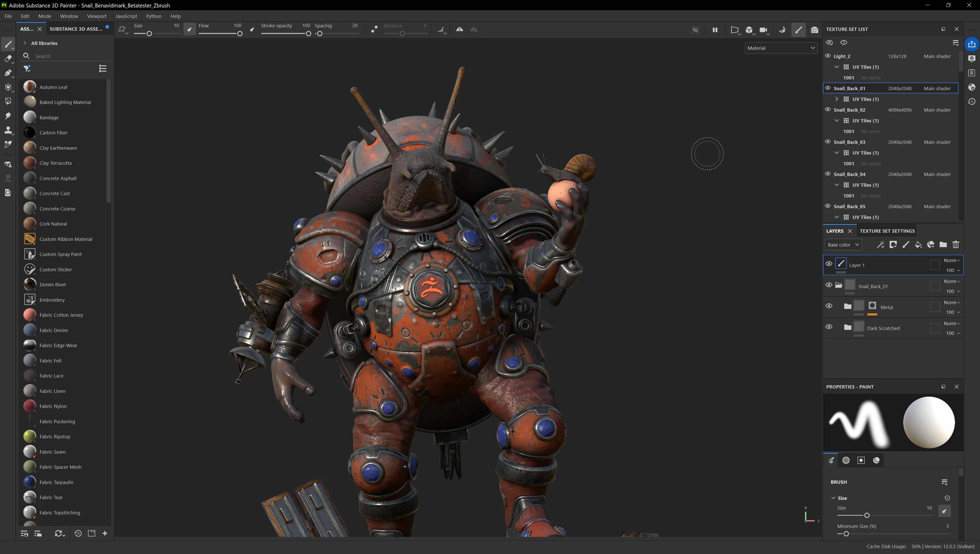980x554 pixels.
Task: Click the Add folder icon in Layers
Action: point(943,245)
